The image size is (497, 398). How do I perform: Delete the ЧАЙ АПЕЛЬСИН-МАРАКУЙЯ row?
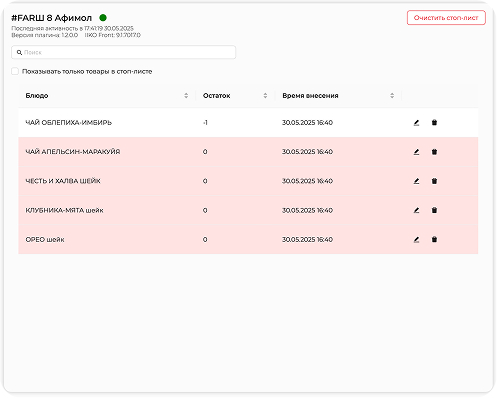pyautogui.click(x=434, y=152)
